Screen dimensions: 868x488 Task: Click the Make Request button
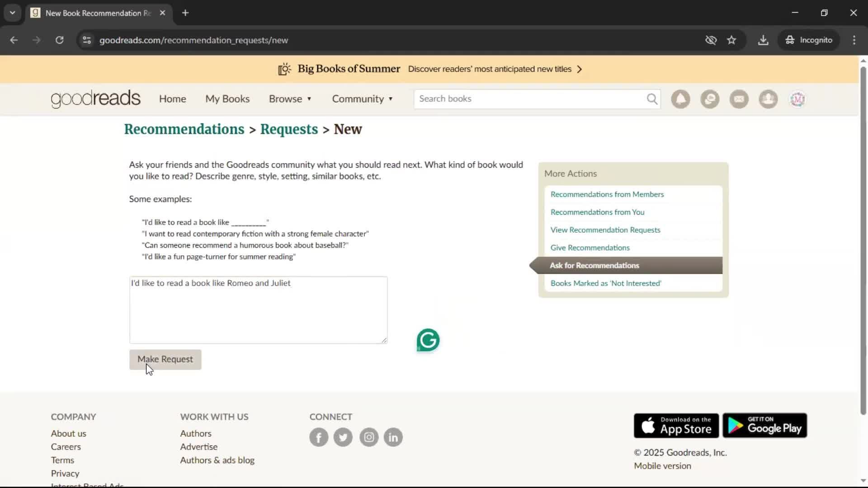pos(165,359)
